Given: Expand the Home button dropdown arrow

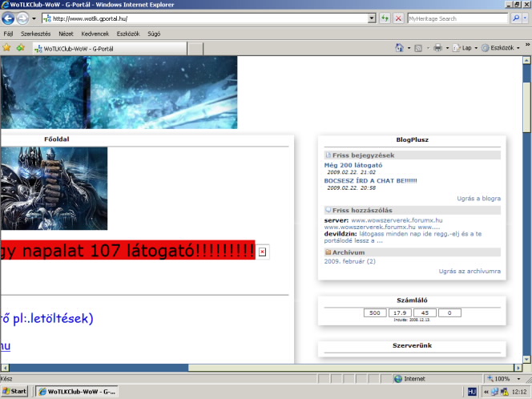Looking at the screenshot, I should (409, 48).
